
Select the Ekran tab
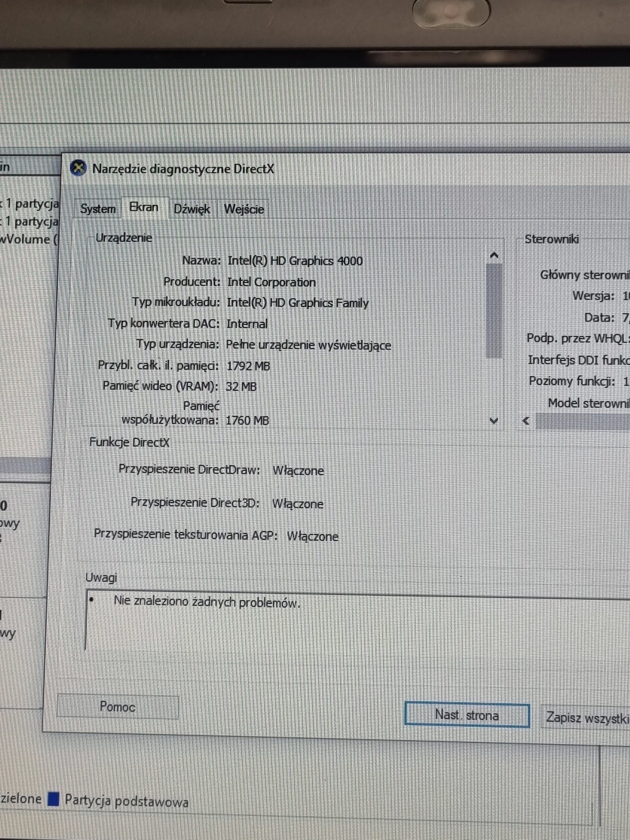144,207
